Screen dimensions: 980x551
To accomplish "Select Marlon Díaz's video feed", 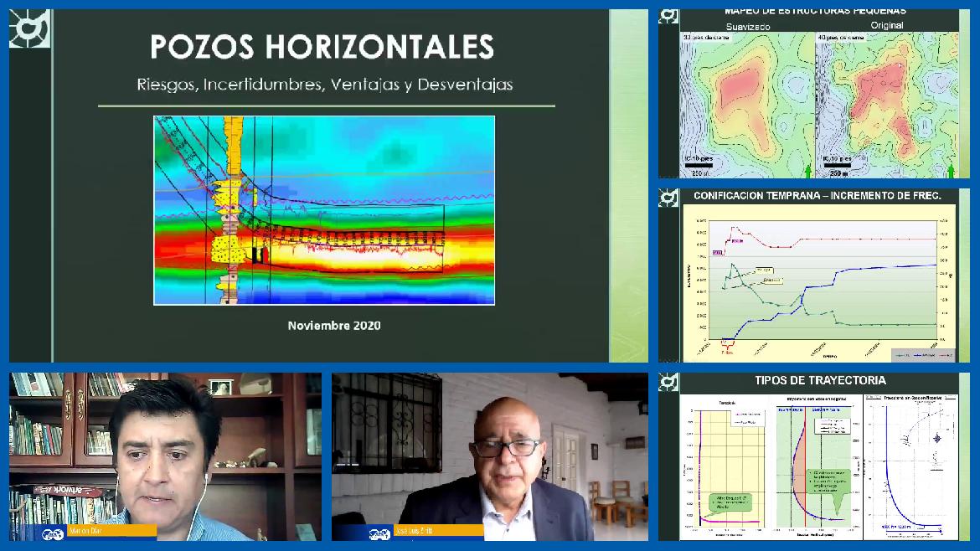I will click(165, 456).
